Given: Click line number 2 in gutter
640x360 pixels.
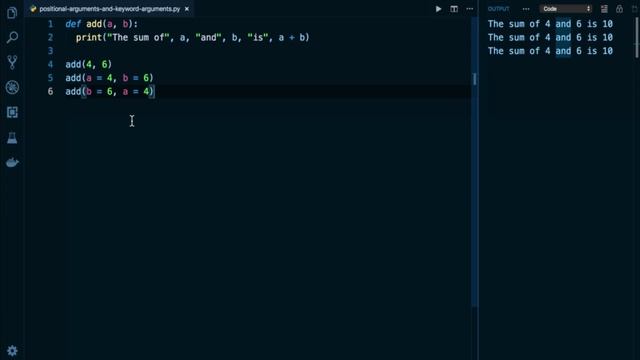Looking at the screenshot, I should 50,38.
